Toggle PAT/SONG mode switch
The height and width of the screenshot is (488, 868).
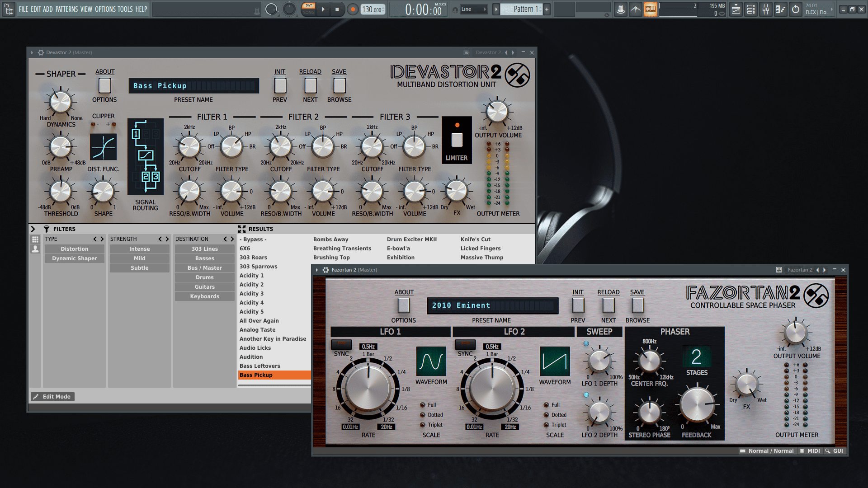click(x=309, y=9)
